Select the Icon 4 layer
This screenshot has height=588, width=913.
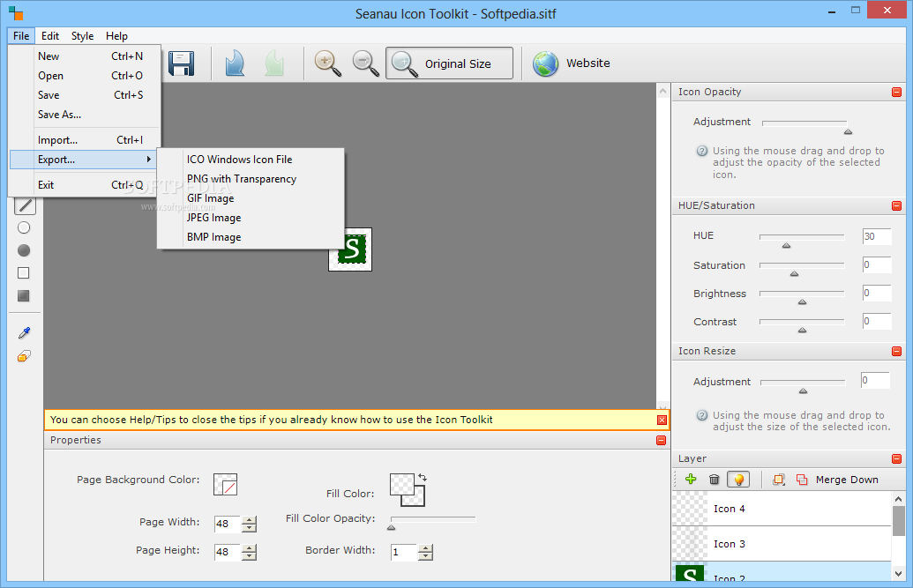[782, 509]
